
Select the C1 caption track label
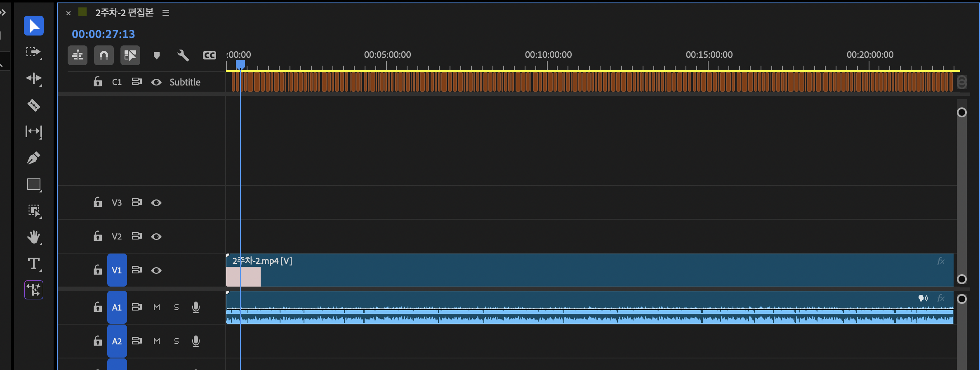coord(117,82)
